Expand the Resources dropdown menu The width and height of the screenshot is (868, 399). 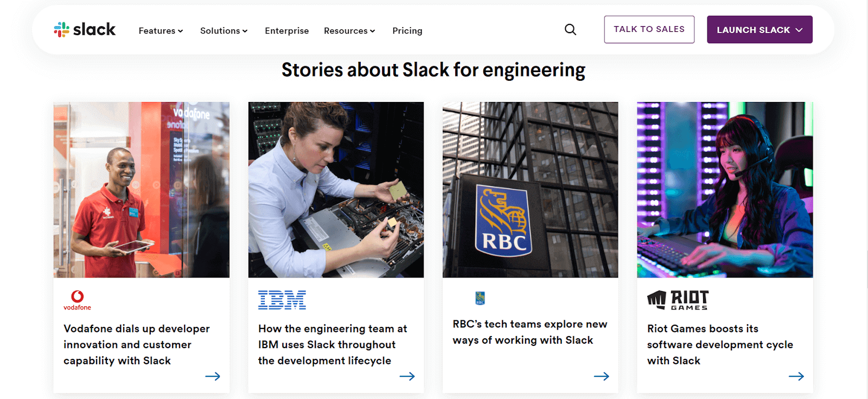tap(349, 31)
